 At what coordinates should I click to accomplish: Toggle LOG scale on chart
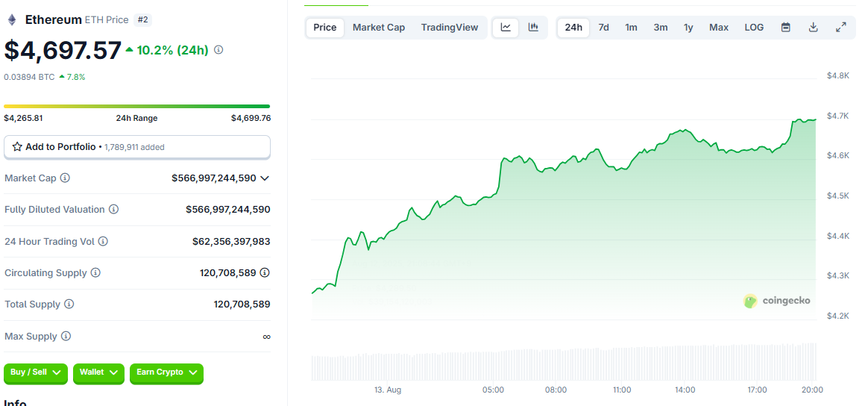(x=754, y=27)
